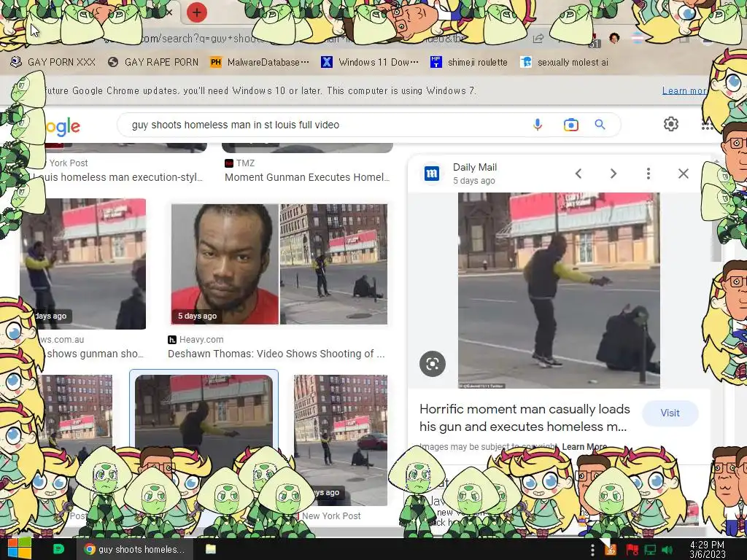Open the 'Horrific moment man casually loads' title
Image resolution: width=747 pixels, height=560 pixels.
(525, 418)
